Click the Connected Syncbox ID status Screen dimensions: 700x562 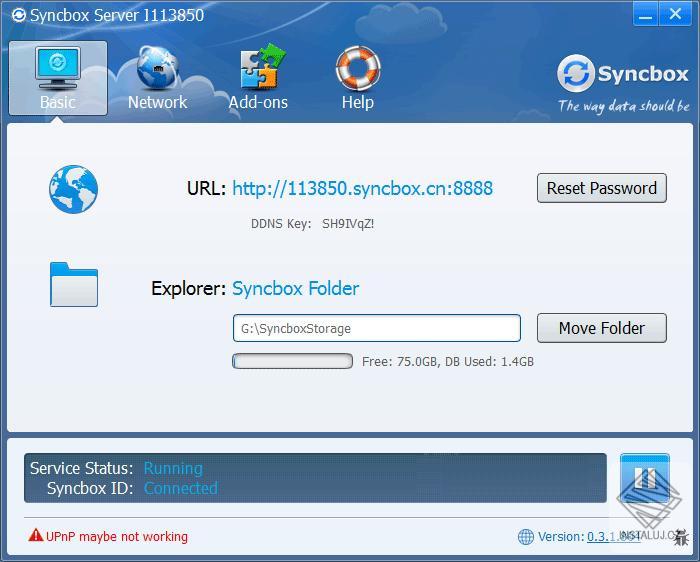click(x=181, y=488)
